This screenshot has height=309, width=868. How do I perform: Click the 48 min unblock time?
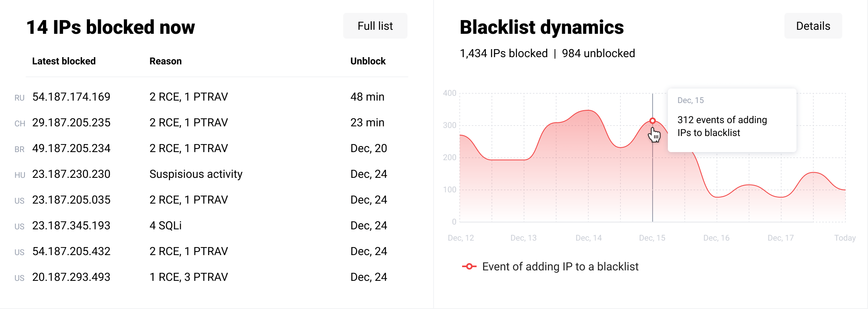pyautogui.click(x=367, y=97)
